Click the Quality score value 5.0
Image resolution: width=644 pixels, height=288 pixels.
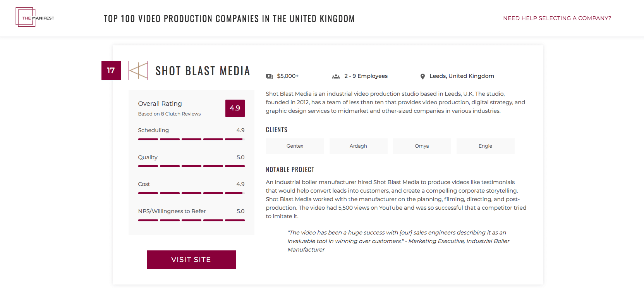(x=240, y=157)
